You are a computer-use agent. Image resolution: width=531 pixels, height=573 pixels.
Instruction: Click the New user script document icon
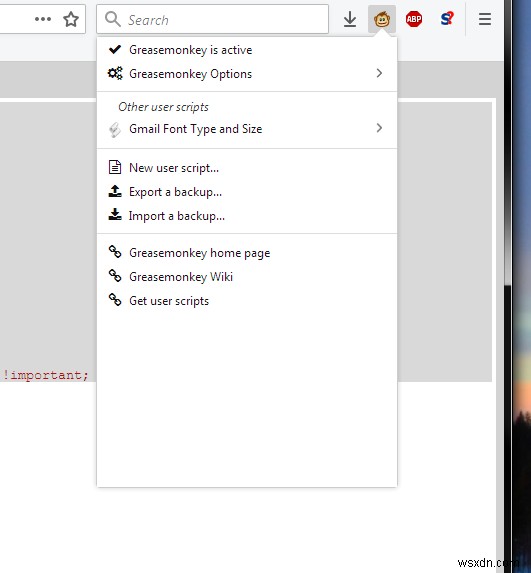coord(115,167)
